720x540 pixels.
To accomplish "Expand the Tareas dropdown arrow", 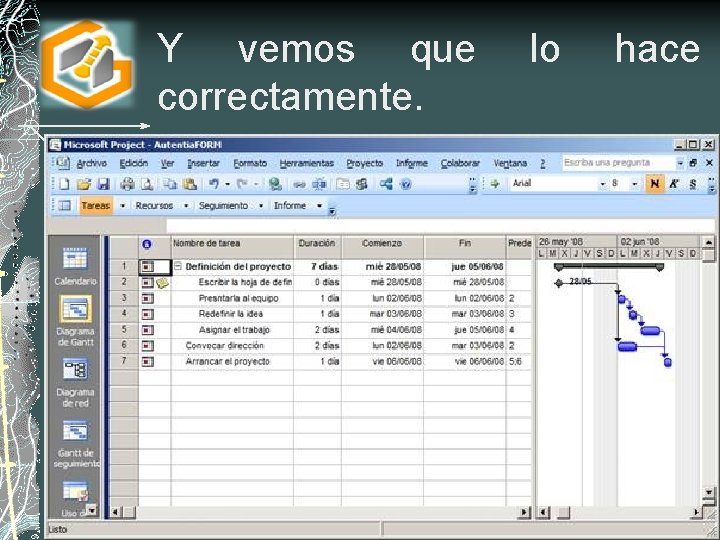I will point(123,206).
